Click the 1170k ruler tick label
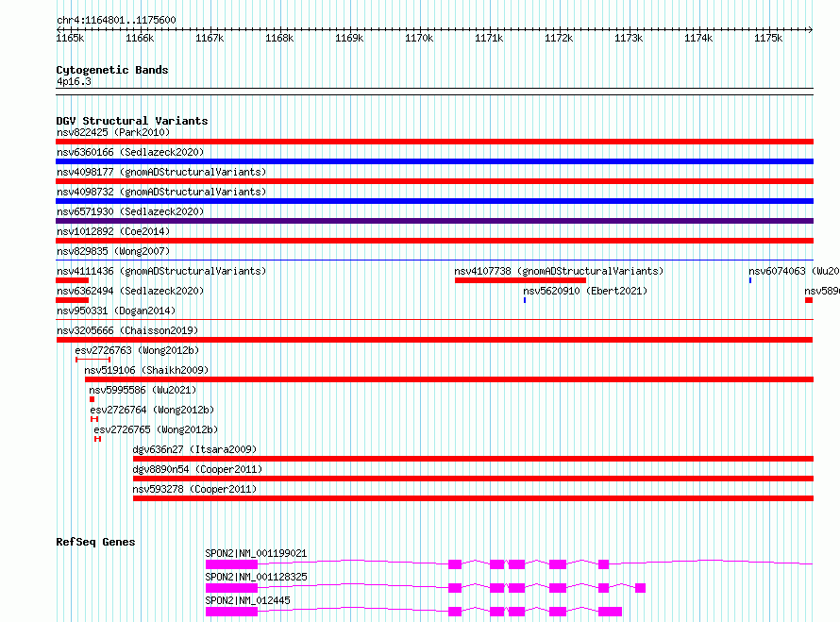This screenshot has width=840, height=622. pos(419,38)
